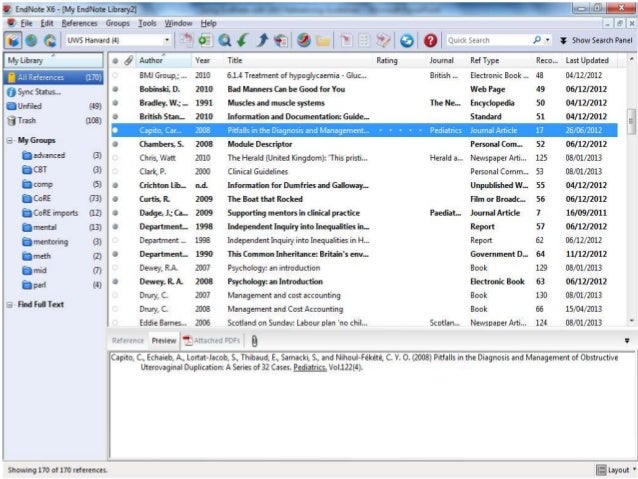Open EndNote Help via red question icon

430,40
